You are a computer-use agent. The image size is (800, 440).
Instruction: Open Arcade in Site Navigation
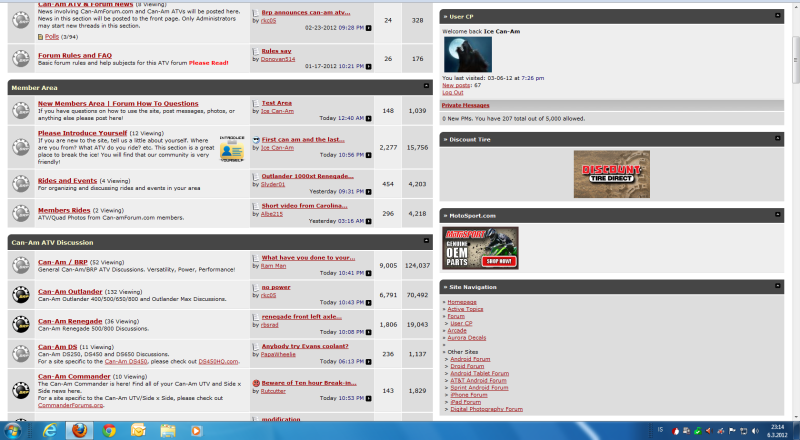[x=457, y=331]
